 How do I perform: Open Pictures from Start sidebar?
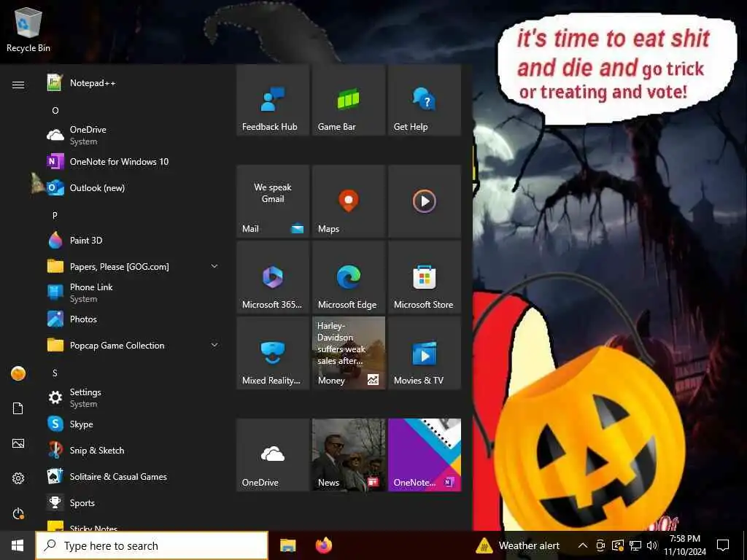click(18, 443)
